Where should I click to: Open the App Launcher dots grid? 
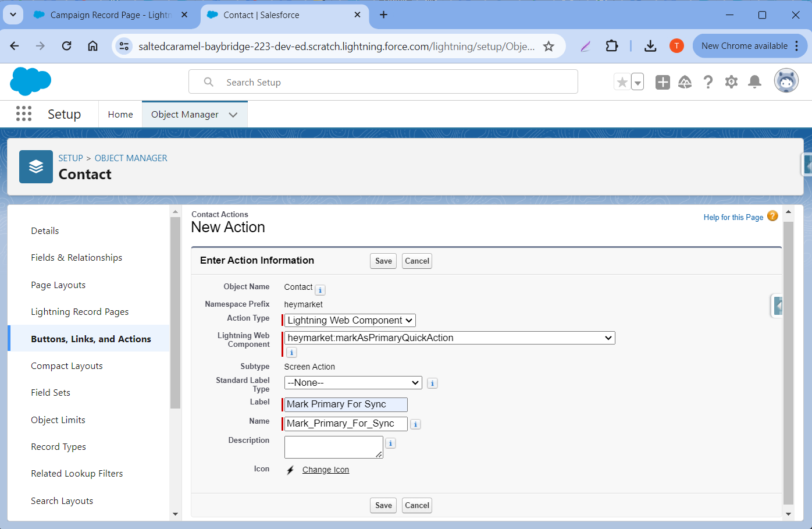click(x=24, y=113)
